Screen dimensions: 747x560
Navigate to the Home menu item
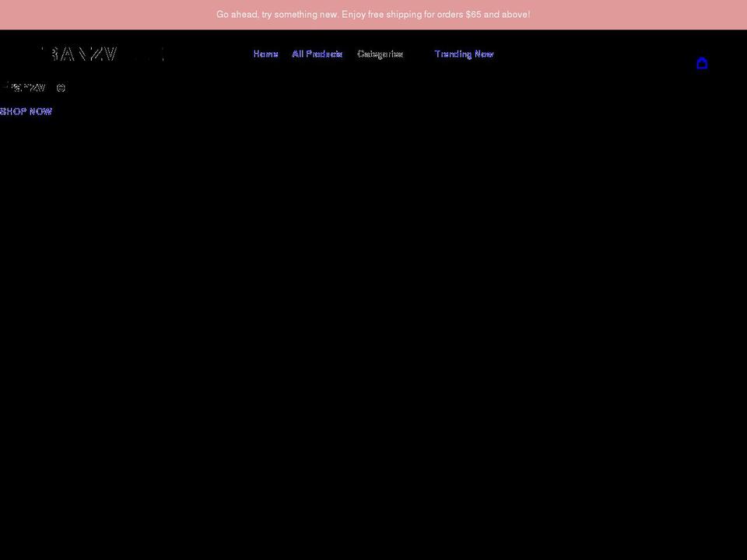click(x=265, y=54)
